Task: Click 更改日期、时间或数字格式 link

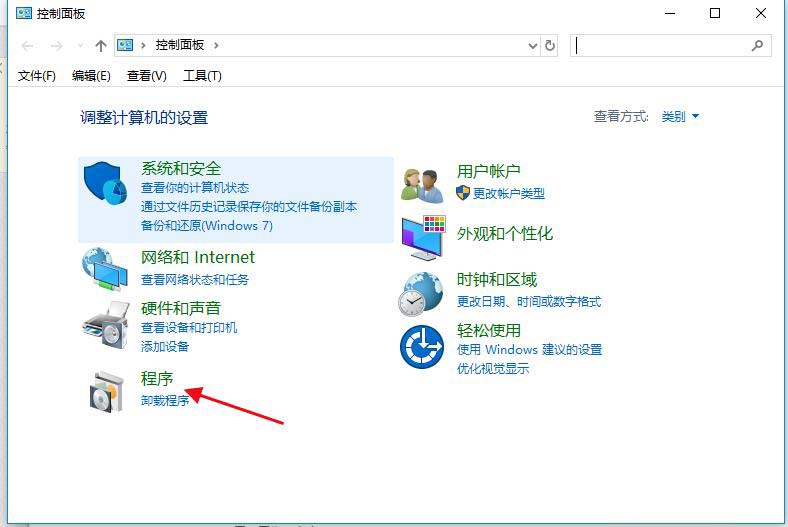Action: click(x=529, y=301)
